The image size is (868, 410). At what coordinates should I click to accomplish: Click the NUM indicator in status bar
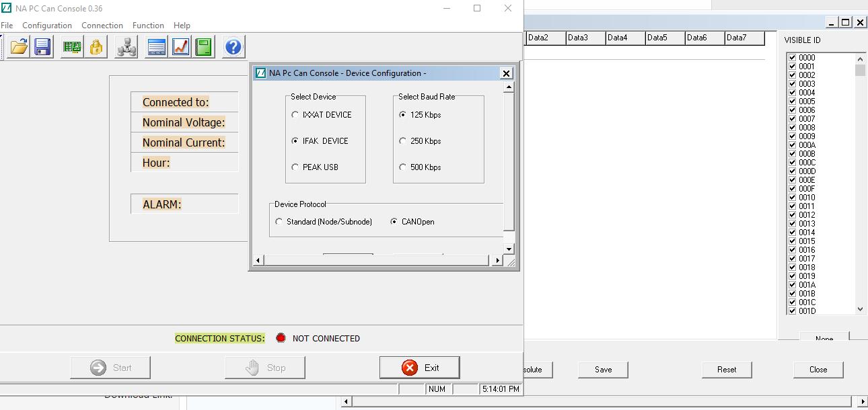click(436, 389)
